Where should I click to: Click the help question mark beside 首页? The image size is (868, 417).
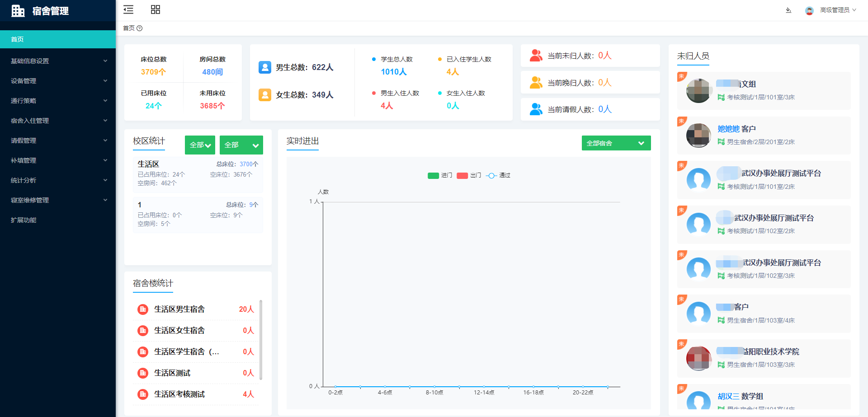tap(140, 28)
